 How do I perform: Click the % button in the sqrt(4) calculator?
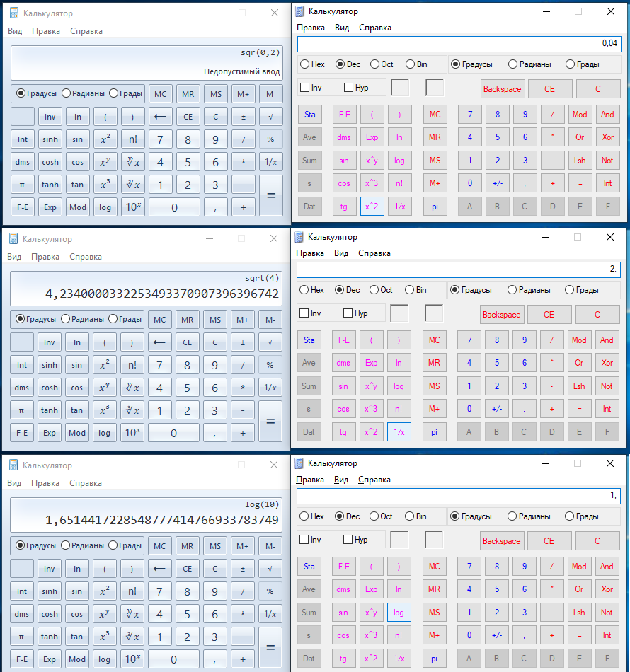pos(270,365)
